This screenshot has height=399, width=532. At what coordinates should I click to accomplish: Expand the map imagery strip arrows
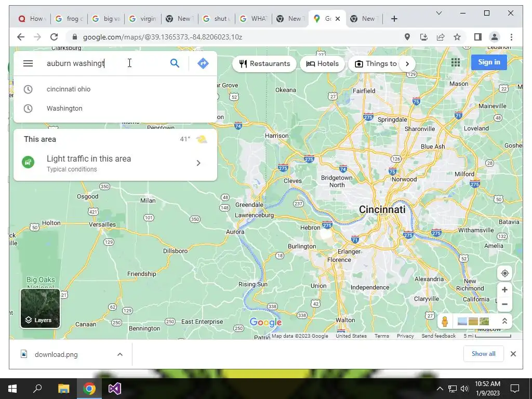(x=504, y=321)
